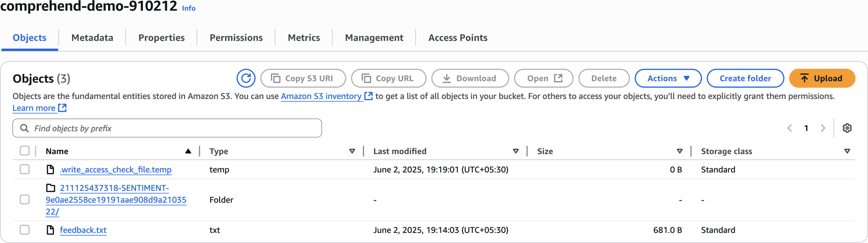Open table preferences gear icon

(847, 128)
